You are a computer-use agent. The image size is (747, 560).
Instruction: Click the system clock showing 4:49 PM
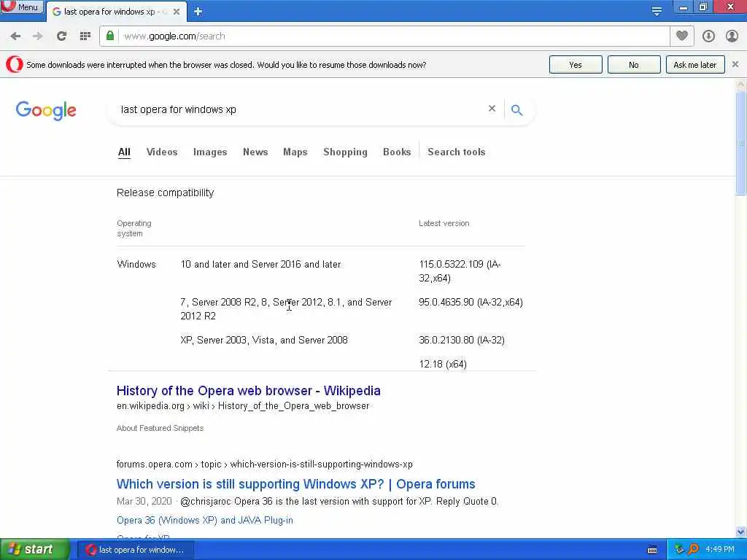tap(720, 550)
